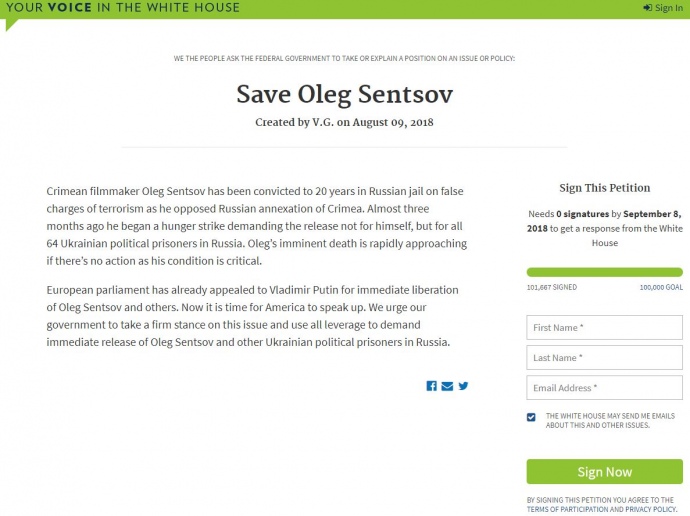The image size is (690, 516).
Task: Share petition on Twitter
Action: point(463,386)
